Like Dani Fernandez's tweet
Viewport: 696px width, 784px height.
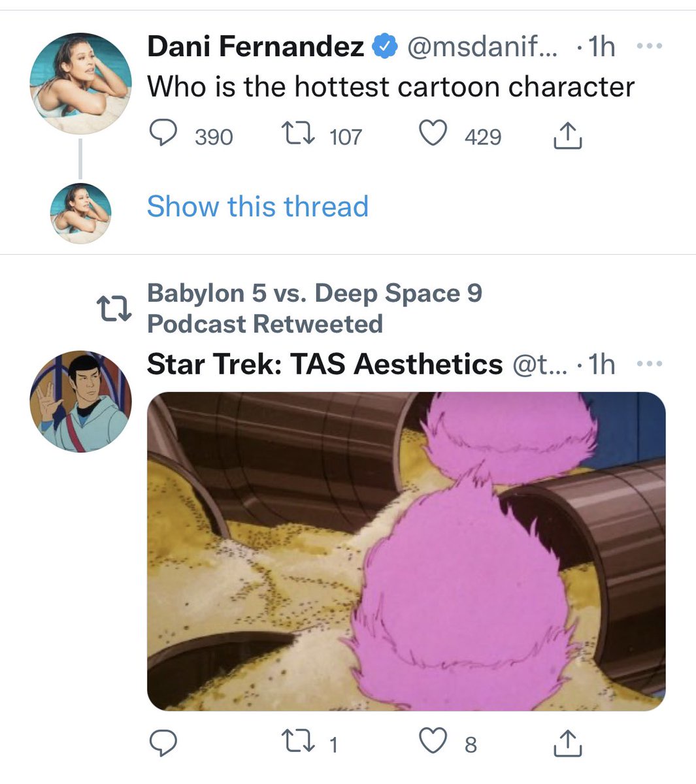pyautogui.click(x=433, y=135)
